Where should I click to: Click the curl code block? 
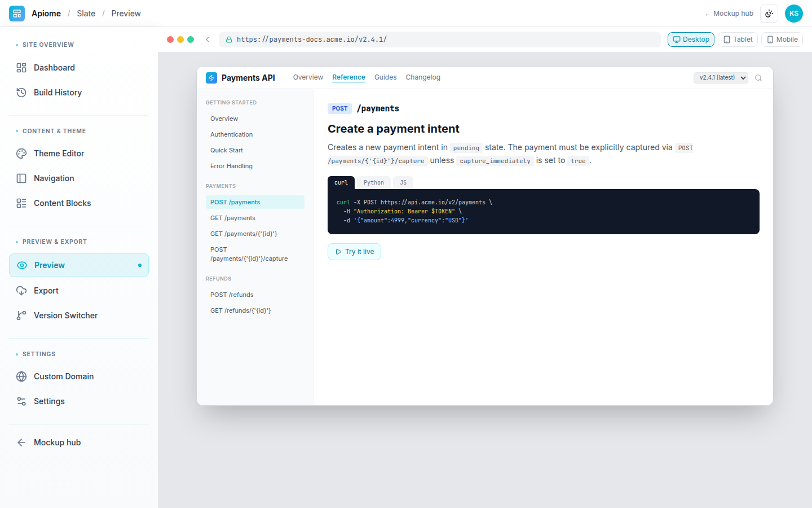(x=544, y=212)
